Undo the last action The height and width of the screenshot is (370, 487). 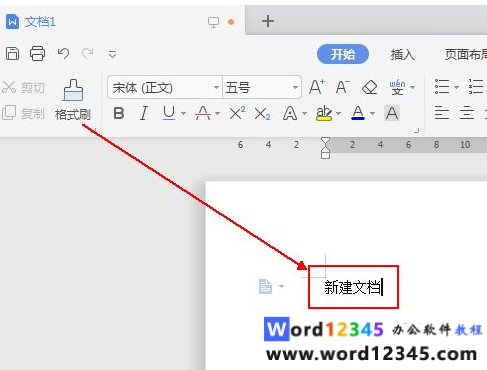(63, 53)
